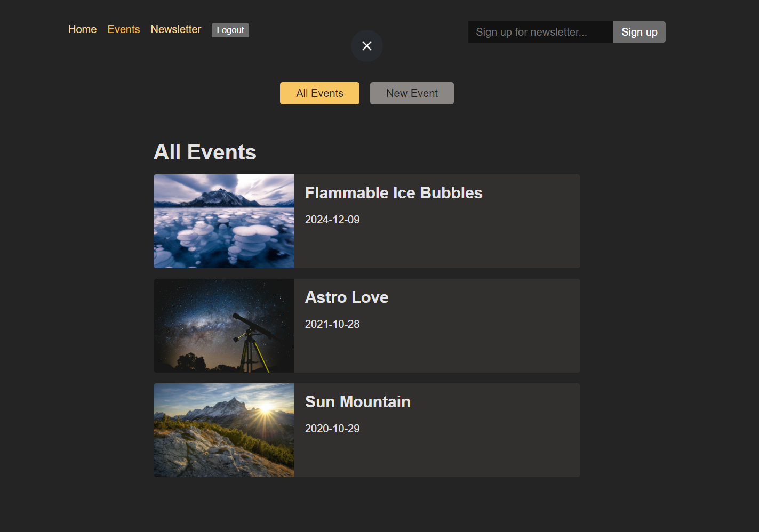Click the large All Events page heading
This screenshot has width=759, height=532.
pyautogui.click(x=205, y=152)
